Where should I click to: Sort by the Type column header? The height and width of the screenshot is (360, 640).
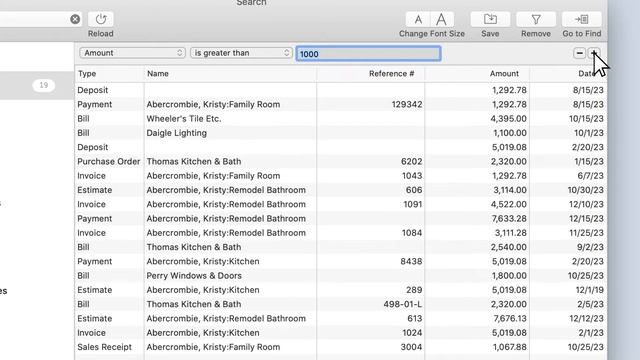tap(109, 73)
